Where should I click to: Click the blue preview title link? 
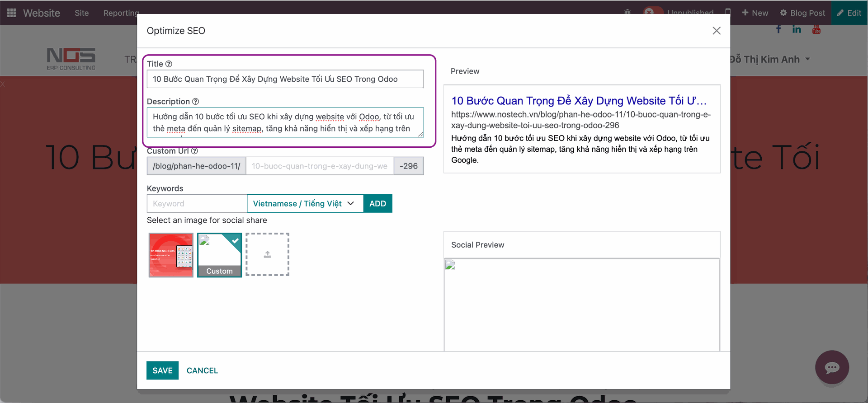tap(579, 101)
